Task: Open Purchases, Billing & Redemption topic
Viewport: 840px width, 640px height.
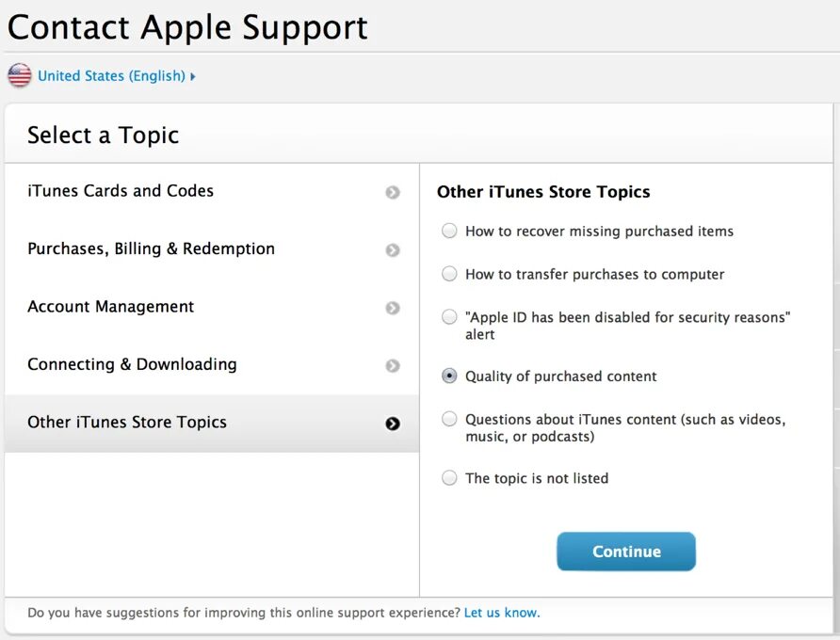Action: (x=212, y=250)
